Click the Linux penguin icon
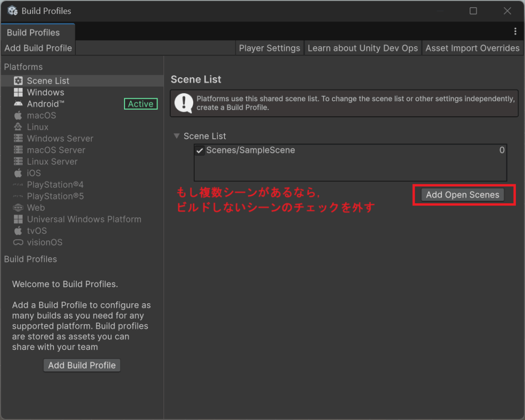The image size is (525, 420). [x=18, y=127]
